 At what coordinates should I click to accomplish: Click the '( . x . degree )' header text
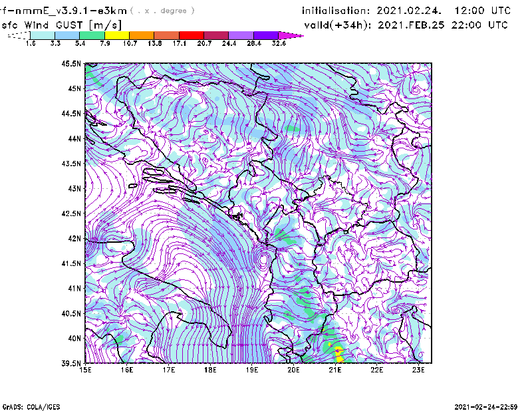[x=162, y=11]
